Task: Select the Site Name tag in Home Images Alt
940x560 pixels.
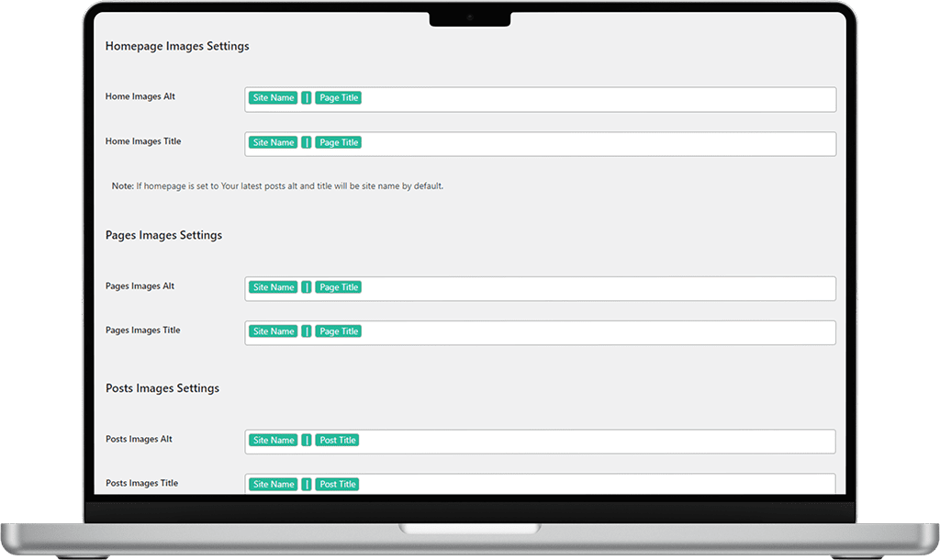Action: 273,97
